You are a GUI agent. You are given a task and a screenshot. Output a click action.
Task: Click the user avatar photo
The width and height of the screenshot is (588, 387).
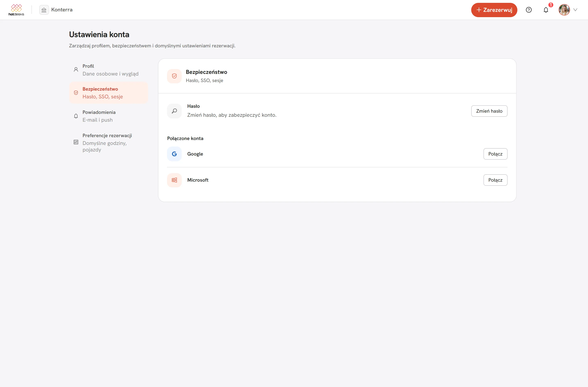point(564,10)
